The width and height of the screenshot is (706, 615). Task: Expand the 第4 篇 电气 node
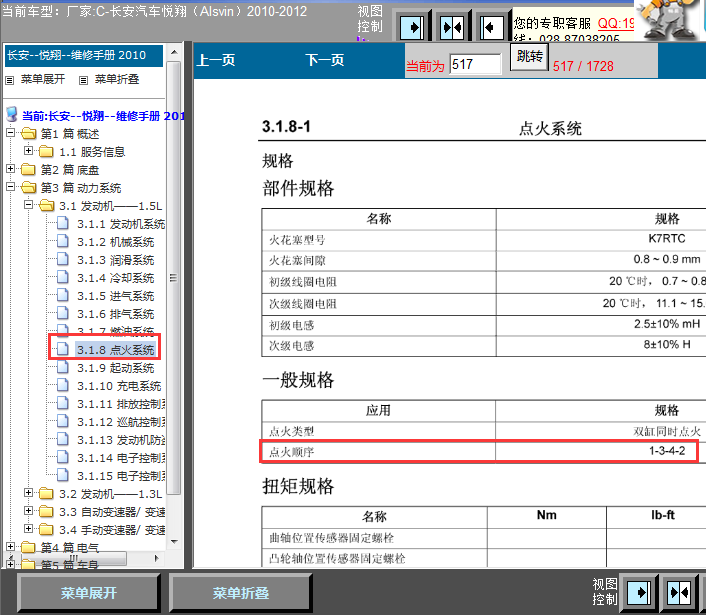pos(10,547)
